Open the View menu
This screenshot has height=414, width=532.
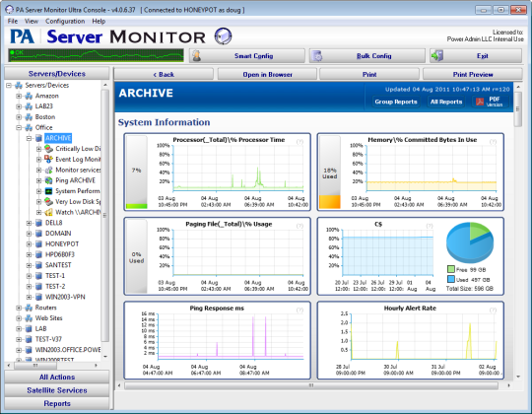pos(32,21)
